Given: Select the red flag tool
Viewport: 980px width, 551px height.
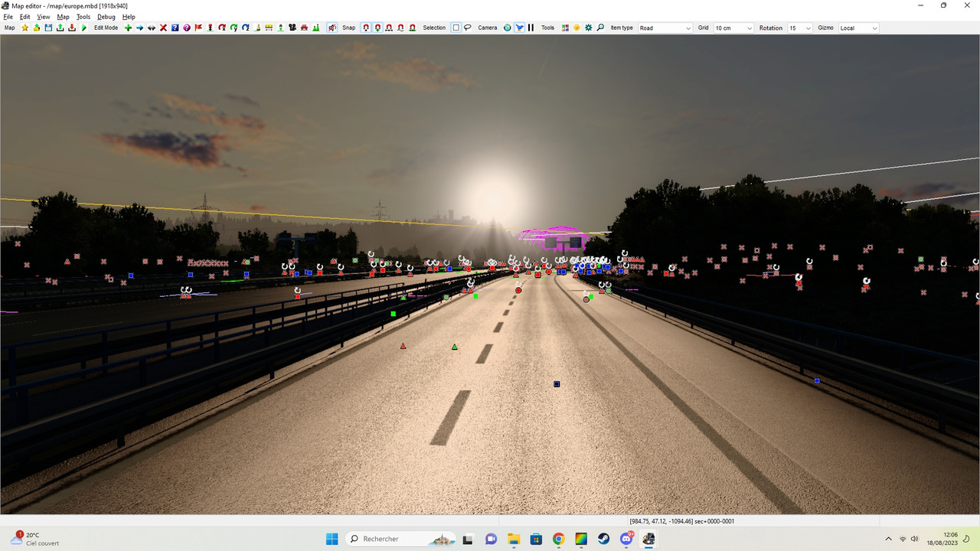Looking at the screenshot, I should pos(198,28).
